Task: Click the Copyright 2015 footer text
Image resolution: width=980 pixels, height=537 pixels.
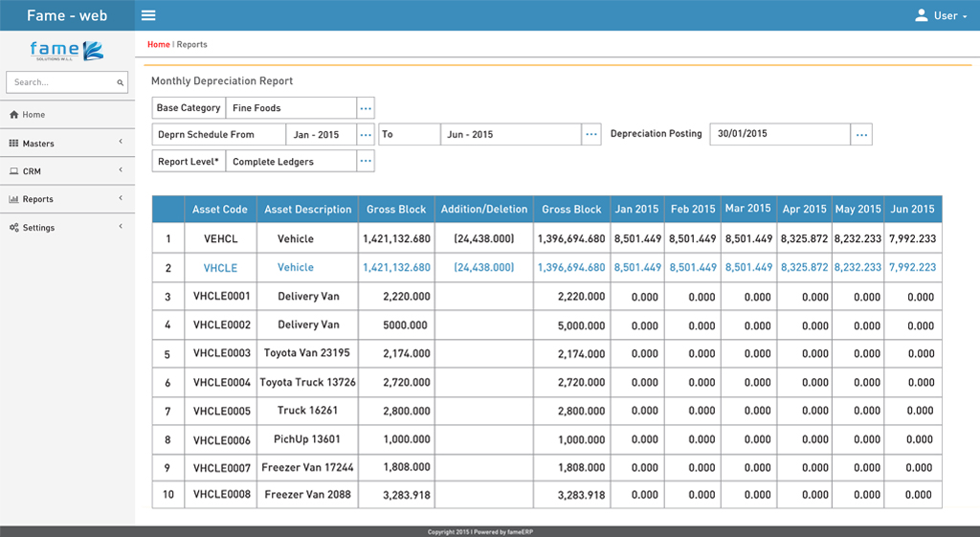Action: tap(480, 532)
